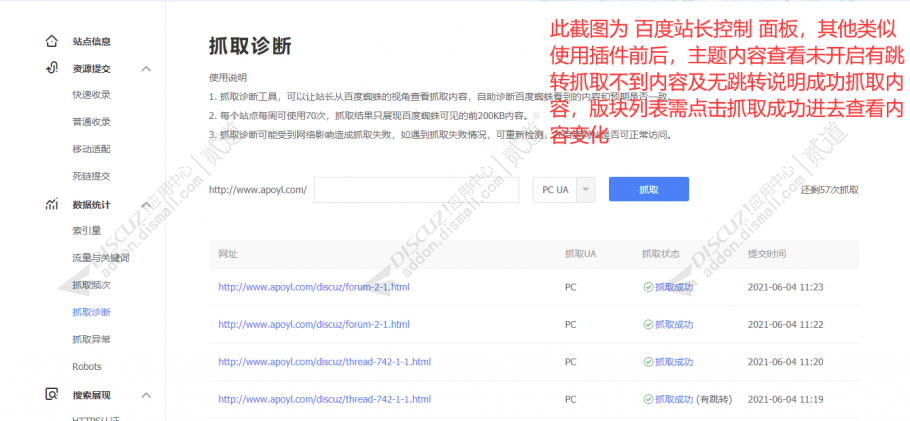The width and height of the screenshot is (910, 421).
Task: Click the 抓取状态 column header
Action: (660, 254)
